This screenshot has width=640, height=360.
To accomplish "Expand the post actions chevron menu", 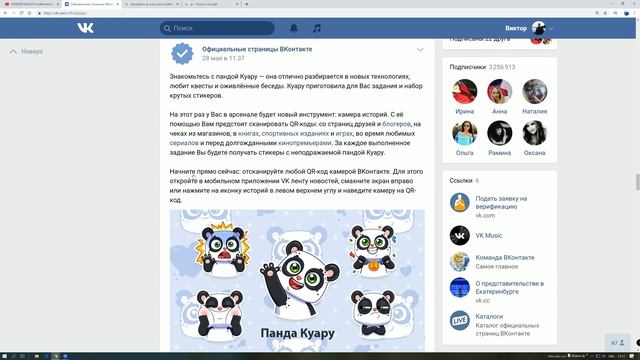I will pos(420,50).
